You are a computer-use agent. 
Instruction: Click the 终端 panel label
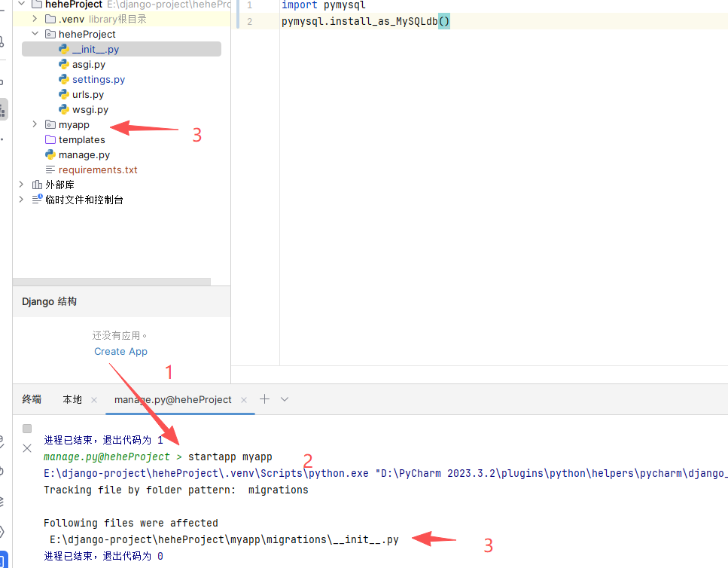[32, 399]
